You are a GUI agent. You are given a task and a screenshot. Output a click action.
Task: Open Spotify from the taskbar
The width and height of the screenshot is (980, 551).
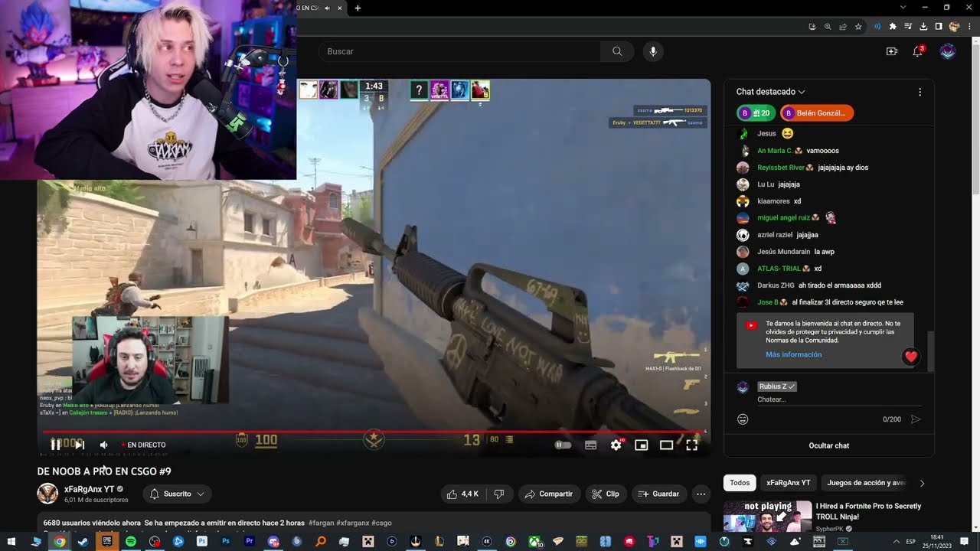click(130, 541)
